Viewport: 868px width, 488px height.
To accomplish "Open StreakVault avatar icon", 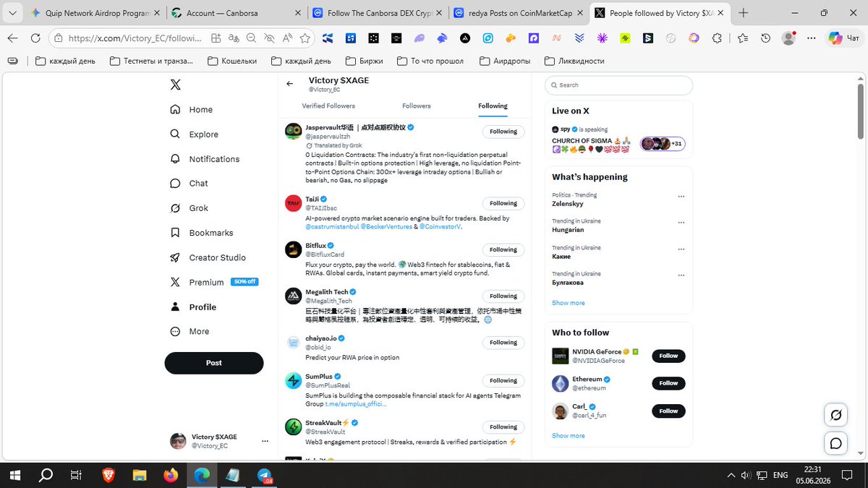I will tap(293, 427).
